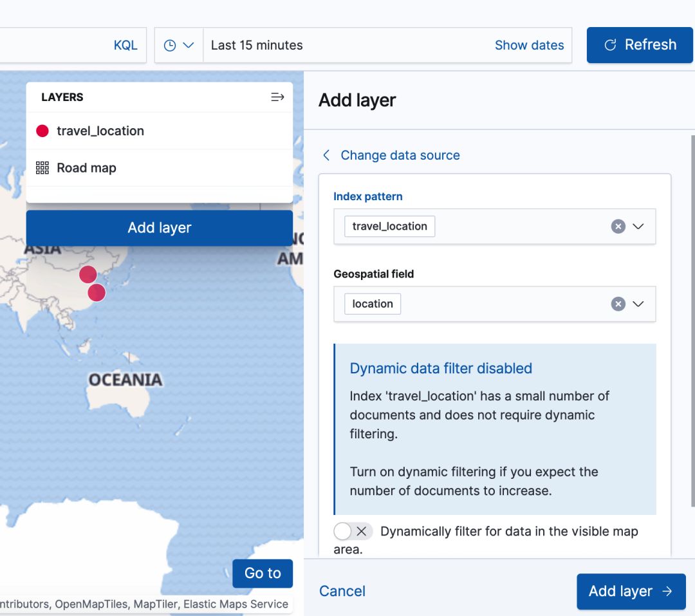Expand the Index pattern dropdown
Screen dimensions: 695x616
tap(638, 227)
